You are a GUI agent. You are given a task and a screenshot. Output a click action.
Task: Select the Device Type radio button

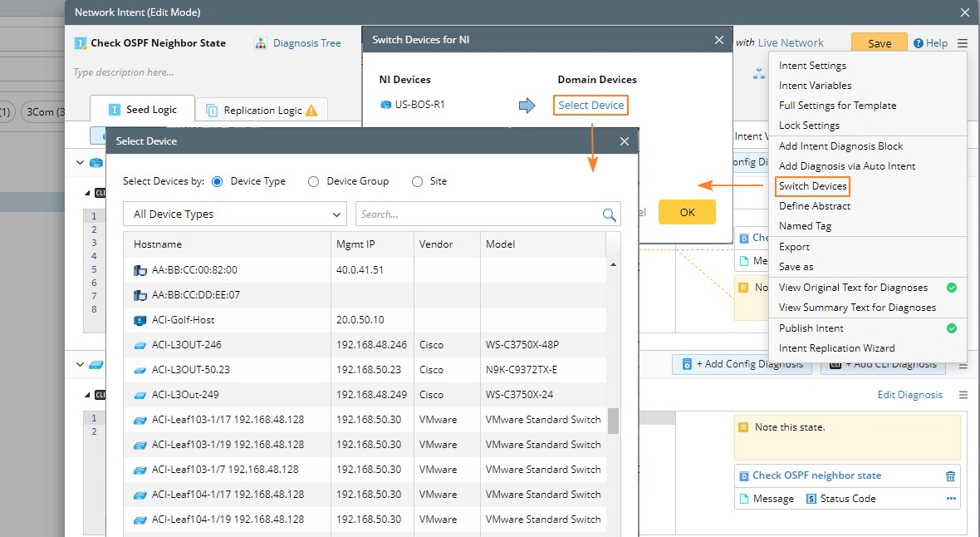pos(218,181)
